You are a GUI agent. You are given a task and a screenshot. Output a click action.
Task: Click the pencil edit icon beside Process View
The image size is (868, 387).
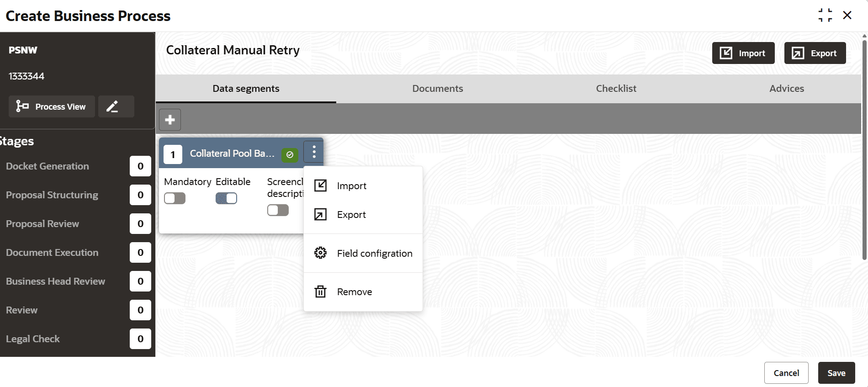click(x=116, y=106)
